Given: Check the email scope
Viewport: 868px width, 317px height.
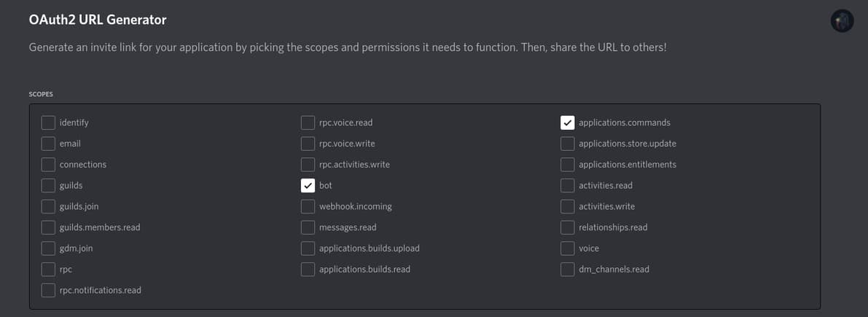Looking at the screenshot, I should (x=48, y=144).
